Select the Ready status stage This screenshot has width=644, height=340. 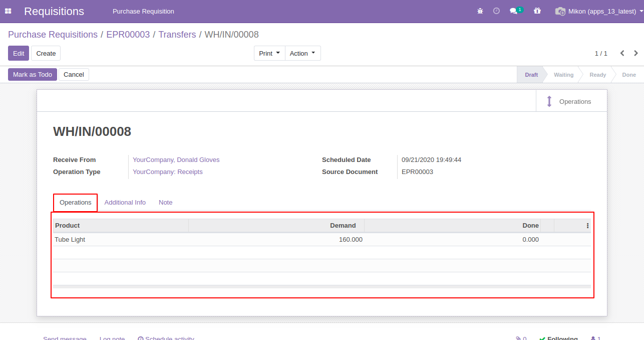pyautogui.click(x=597, y=75)
